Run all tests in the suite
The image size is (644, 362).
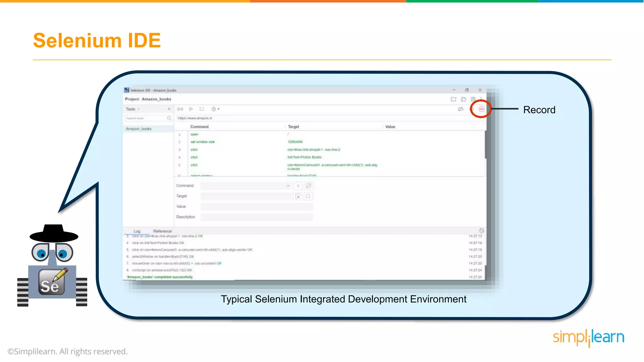point(180,109)
